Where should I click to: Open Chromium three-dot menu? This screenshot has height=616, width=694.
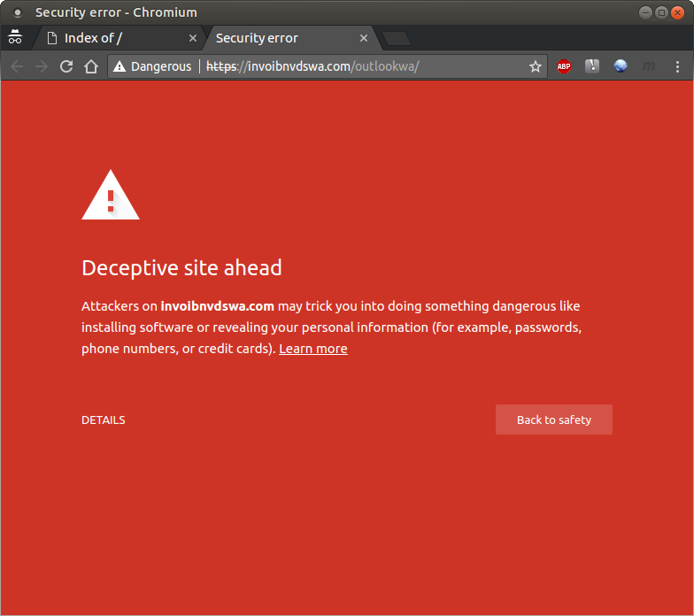[x=677, y=66]
